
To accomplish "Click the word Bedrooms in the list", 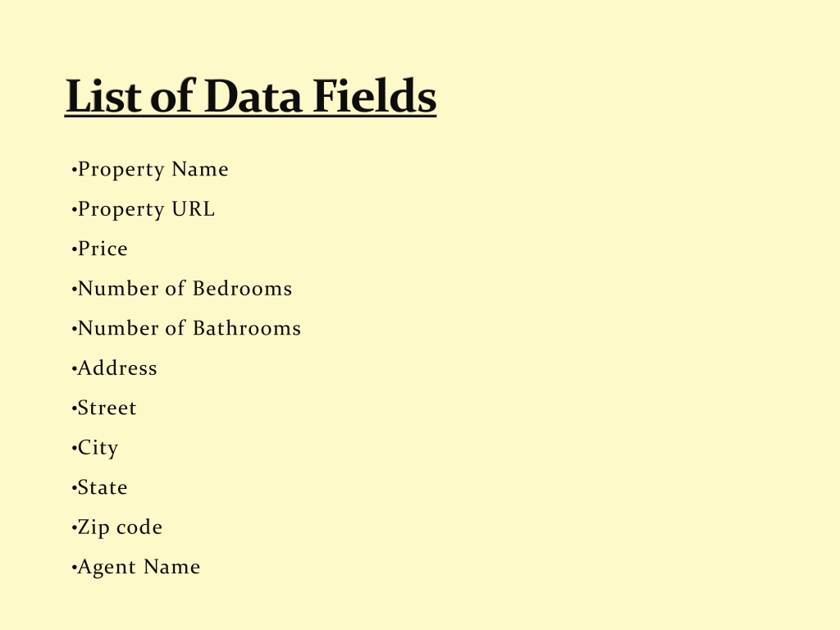I will pyautogui.click(x=243, y=288).
